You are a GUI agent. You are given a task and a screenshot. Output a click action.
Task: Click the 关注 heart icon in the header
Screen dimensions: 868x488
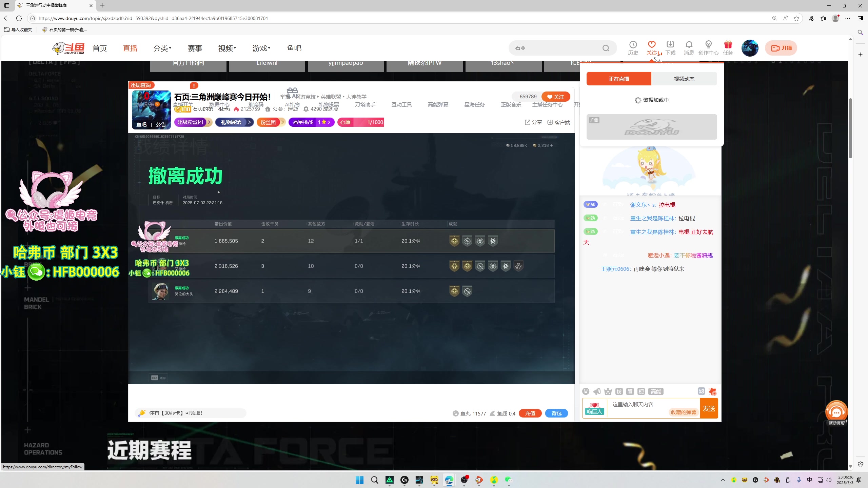pos(651,45)
